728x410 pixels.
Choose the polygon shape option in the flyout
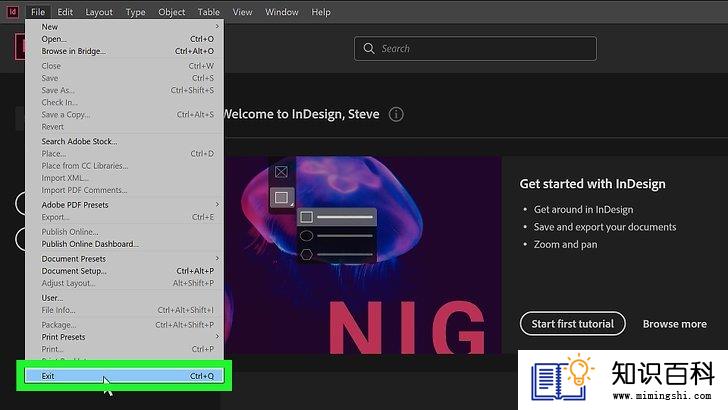[306, 254]
